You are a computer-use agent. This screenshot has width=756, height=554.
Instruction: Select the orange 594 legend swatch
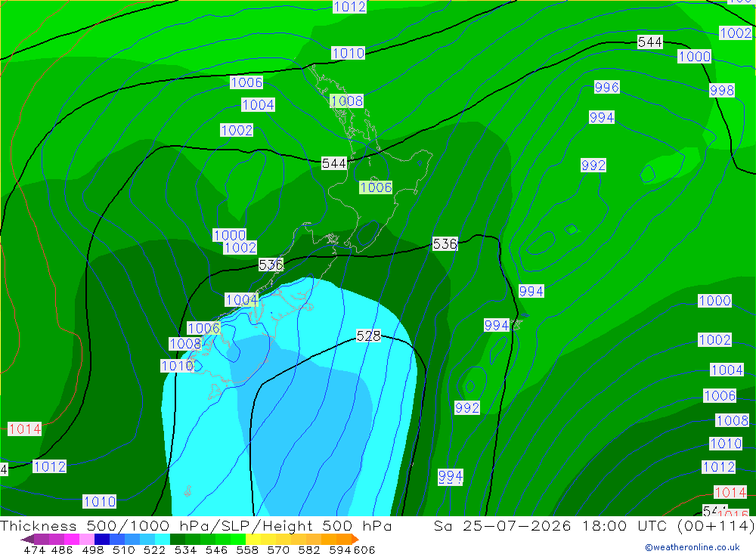pyautogui.click(x=344, y=539)
